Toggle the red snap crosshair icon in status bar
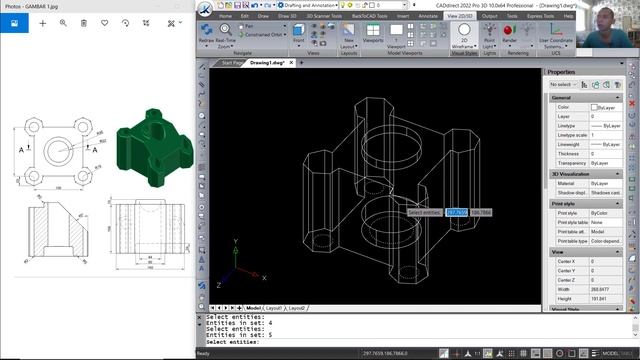 tap(456, 353)
